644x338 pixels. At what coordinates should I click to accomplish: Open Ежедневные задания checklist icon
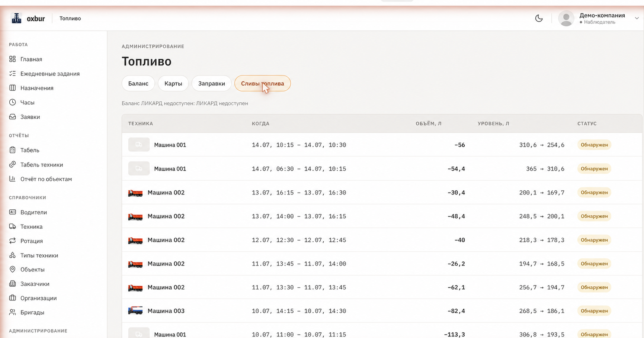coord(13,74)
